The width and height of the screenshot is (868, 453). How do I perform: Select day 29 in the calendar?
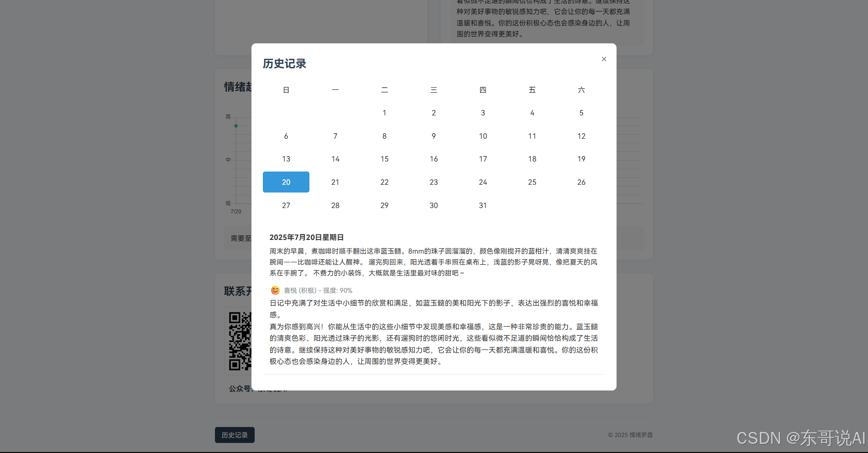[x=384, y=205]
